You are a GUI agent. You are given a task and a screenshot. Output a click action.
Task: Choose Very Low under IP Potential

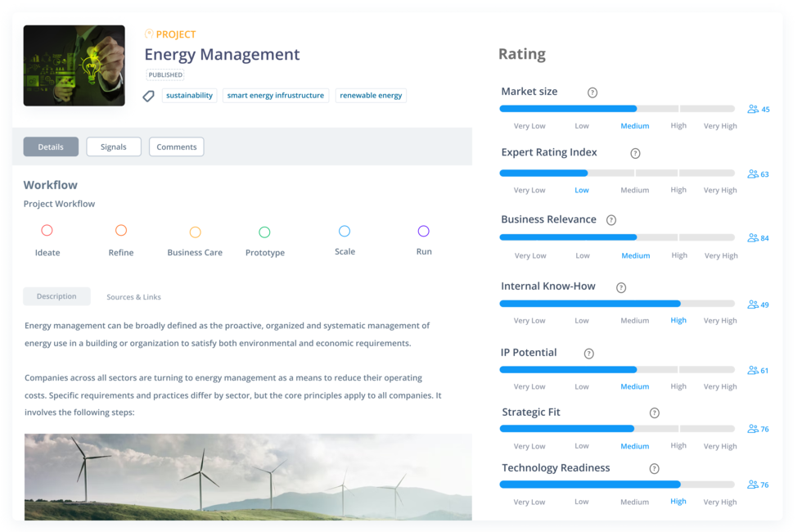tap(529, 386)
